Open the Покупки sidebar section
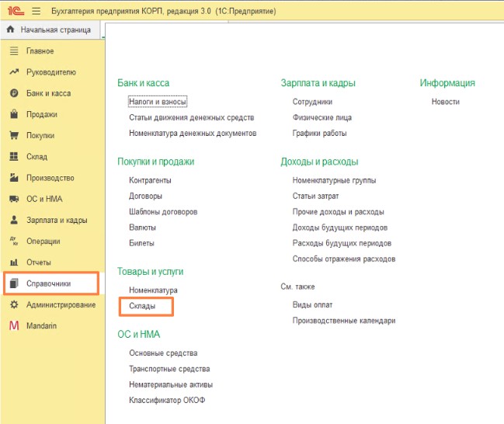 [x=40, y=136]
